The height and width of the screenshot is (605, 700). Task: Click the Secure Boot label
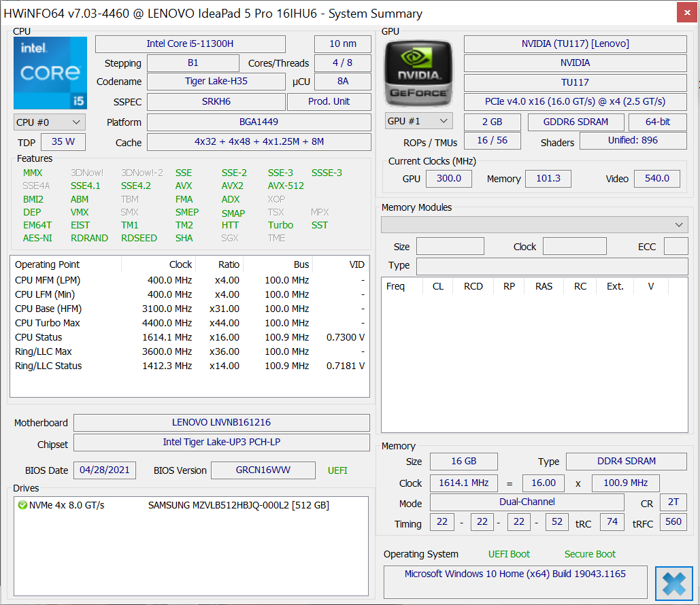590,554
